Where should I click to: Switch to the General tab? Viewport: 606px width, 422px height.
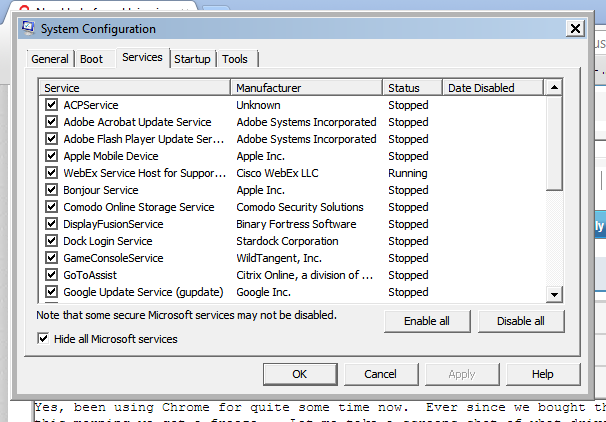tap(50, 59)
